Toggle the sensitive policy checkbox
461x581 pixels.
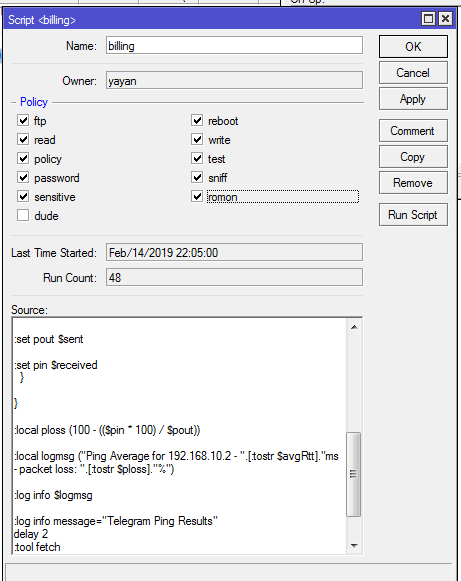tap(23, 196)
